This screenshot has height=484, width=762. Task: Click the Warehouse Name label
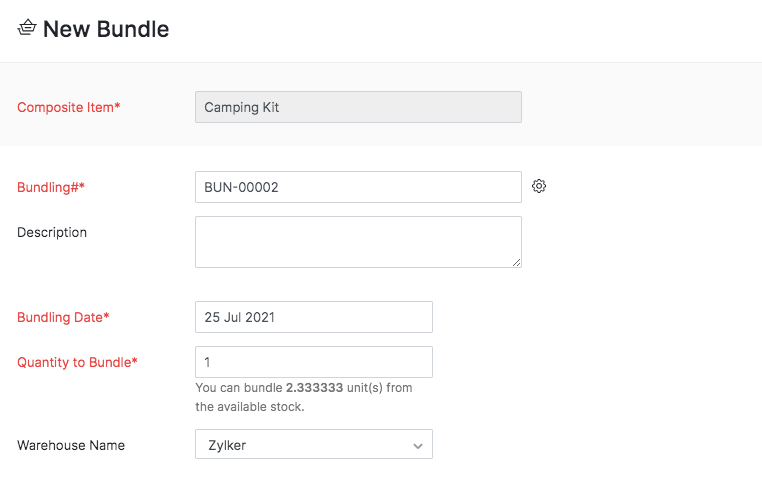click(x=71, y=445)
